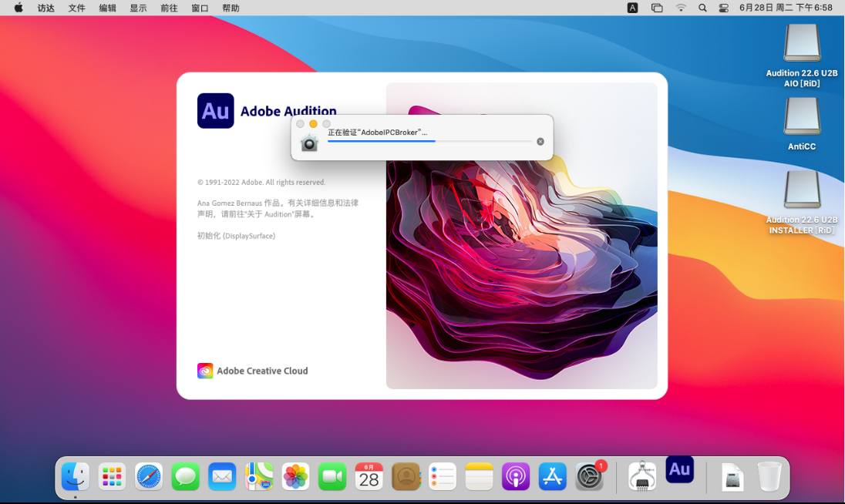Viewport: 845px width, 504px height.
Task: Minimize the verification dialog with yellow button
Action: (313, 124)
